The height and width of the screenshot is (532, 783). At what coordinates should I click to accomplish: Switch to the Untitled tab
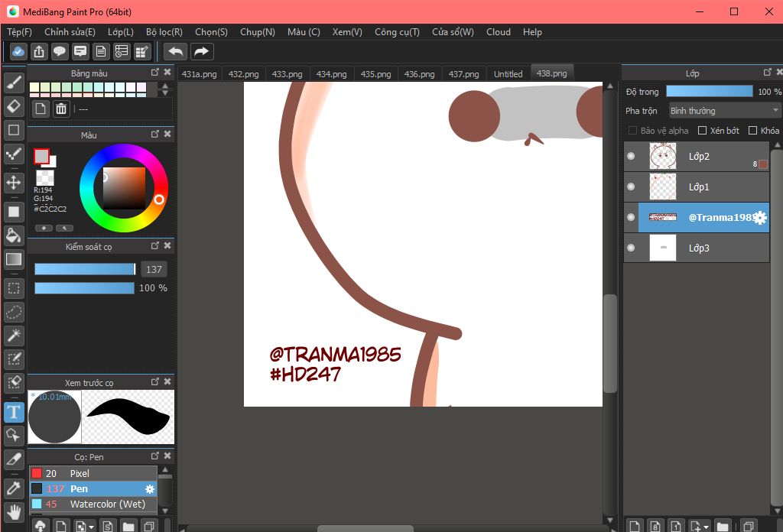pos(508,74)
